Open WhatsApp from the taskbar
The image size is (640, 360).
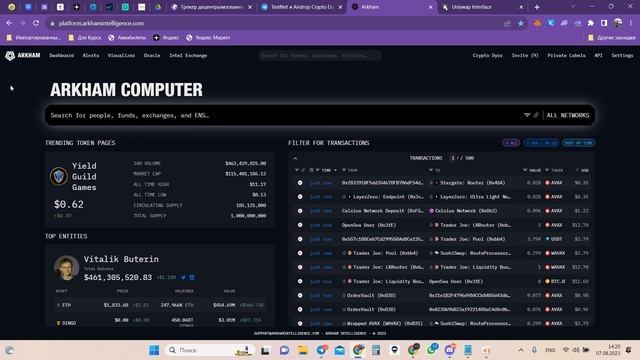click(432, 350)
